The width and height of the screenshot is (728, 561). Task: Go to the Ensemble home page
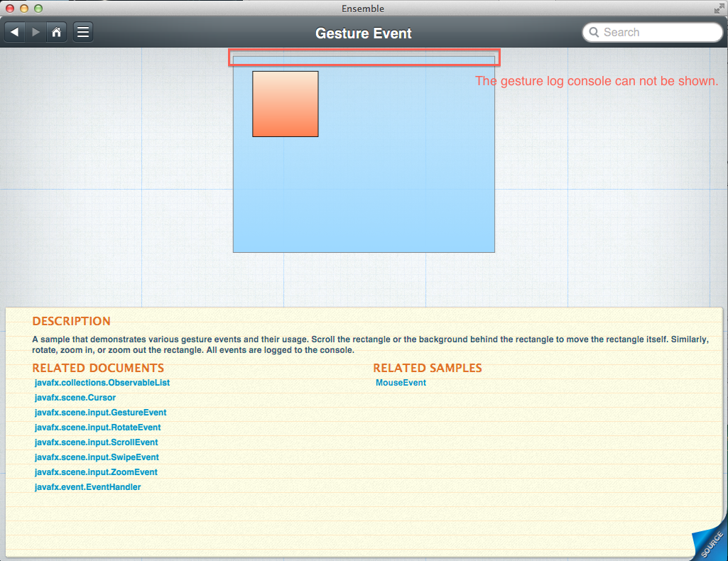click(56, 32)
